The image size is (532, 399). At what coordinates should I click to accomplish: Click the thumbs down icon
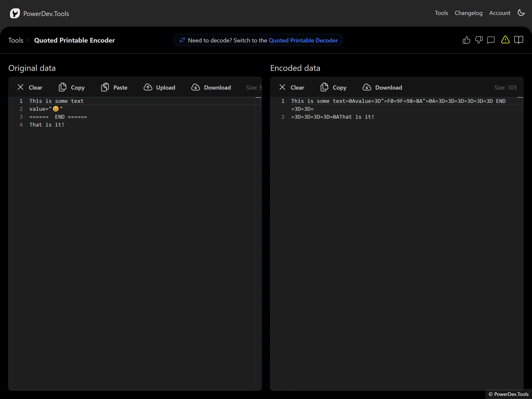tap(479, 40)
